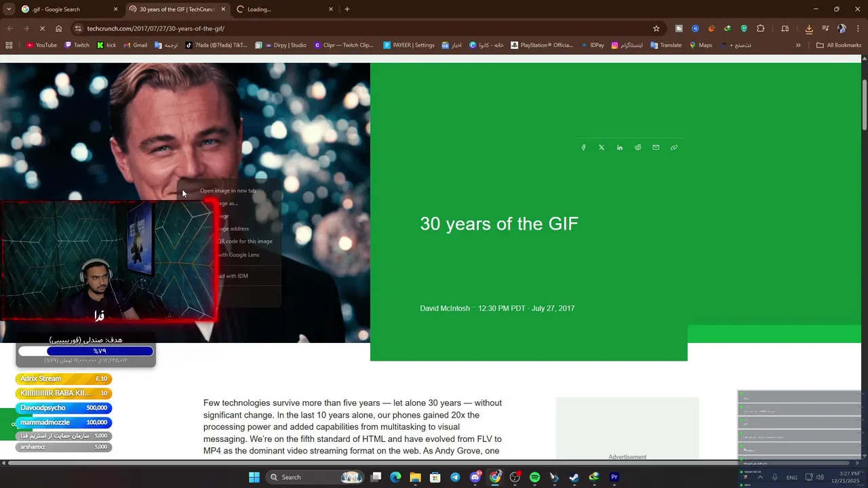Share article on LinkedIn

point(620,147)
